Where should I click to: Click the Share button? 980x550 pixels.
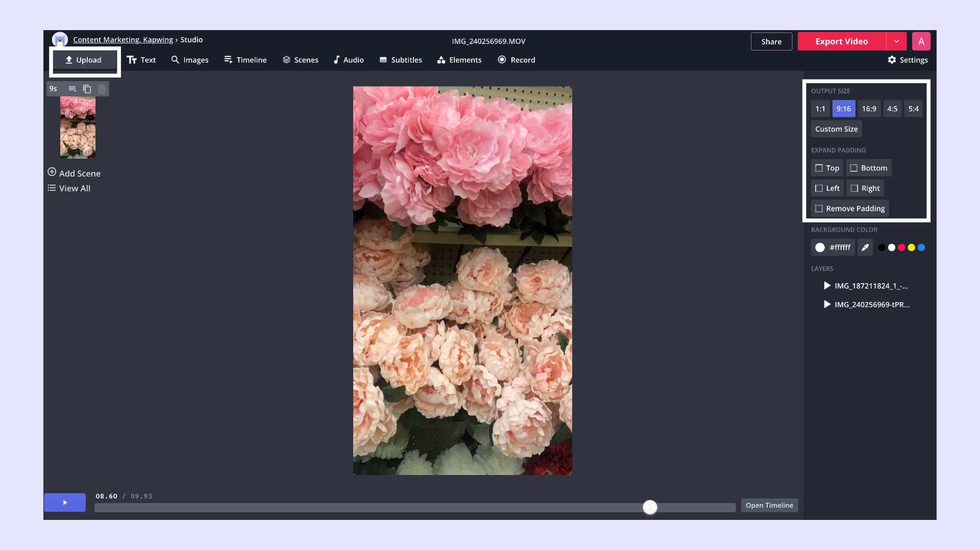(x=771, y=41)
